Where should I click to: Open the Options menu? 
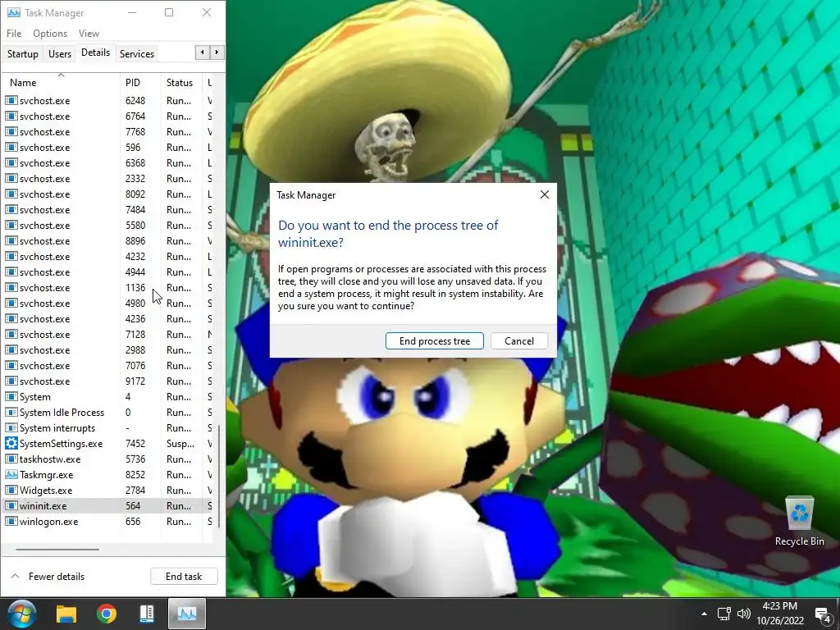point(50,33)
